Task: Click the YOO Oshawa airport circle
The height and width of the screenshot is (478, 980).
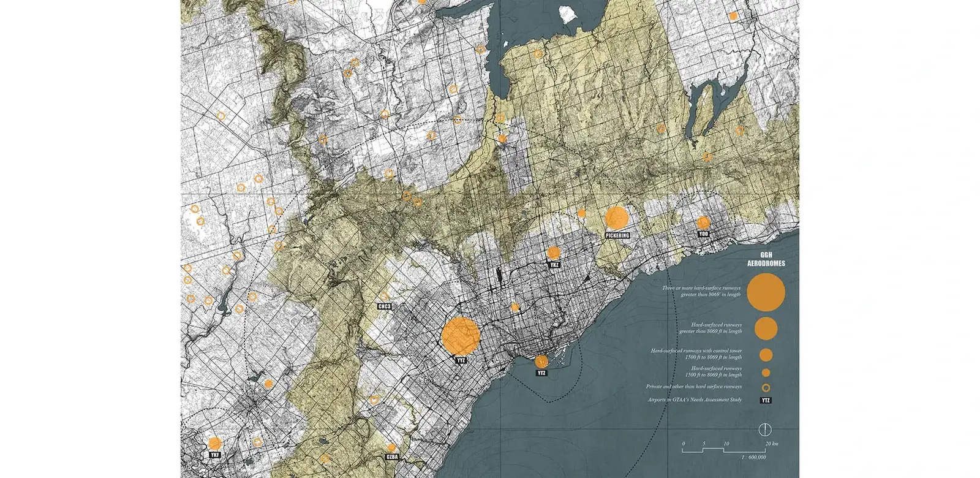Action: click(x=703, y=222)
